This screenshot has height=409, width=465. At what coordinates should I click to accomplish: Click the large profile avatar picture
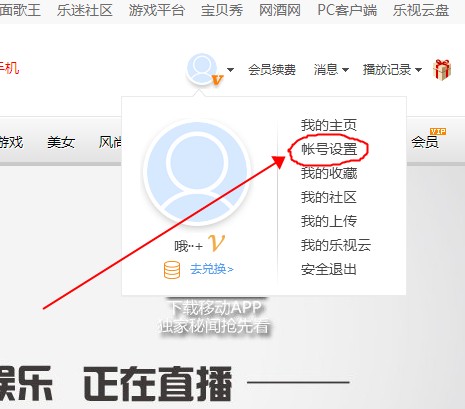pos(197,171)
